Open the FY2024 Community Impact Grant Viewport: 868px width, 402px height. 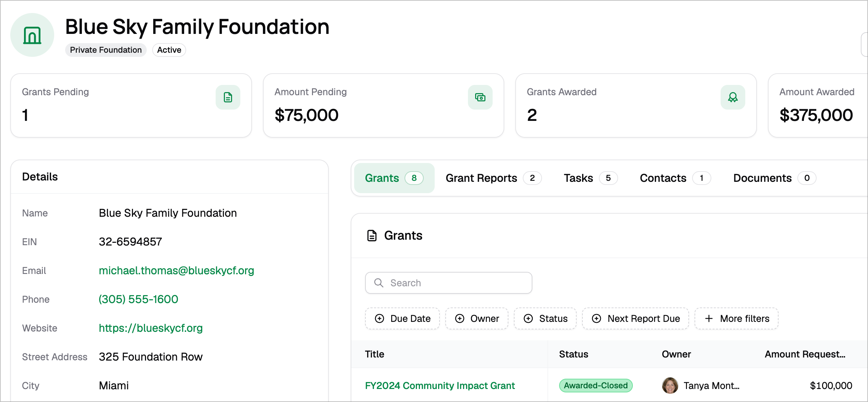pyautogui.click(x=440, y=386)
